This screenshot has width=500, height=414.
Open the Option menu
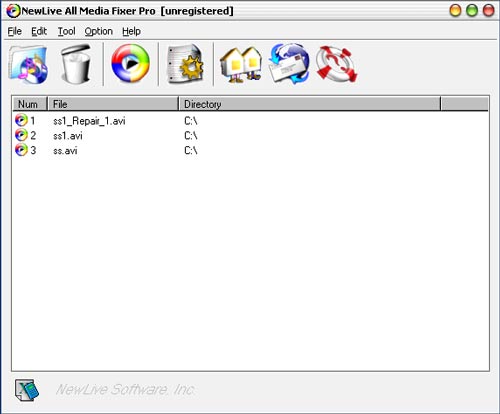point(99,31)
